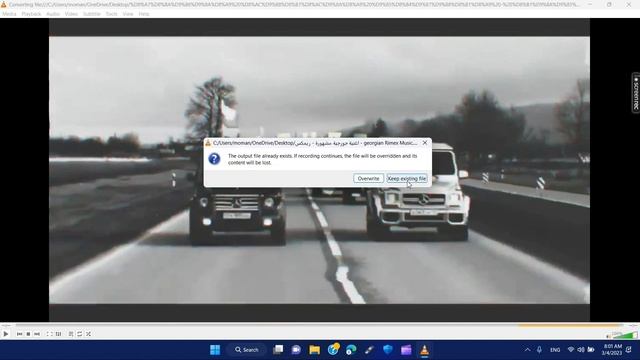Check the battery tray icon
640x360 pixels.
[x=591, y=350]
